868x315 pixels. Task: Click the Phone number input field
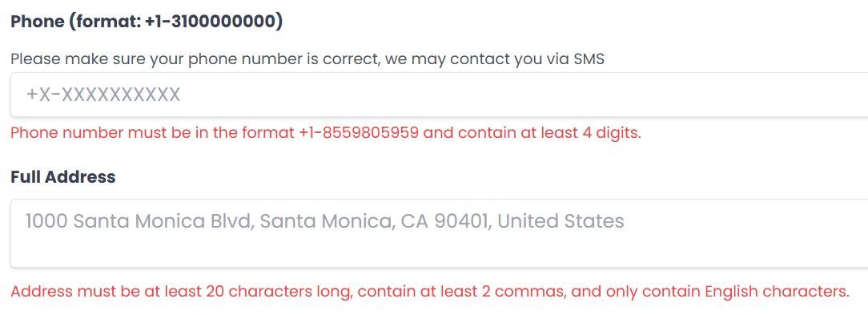[440, 95]
